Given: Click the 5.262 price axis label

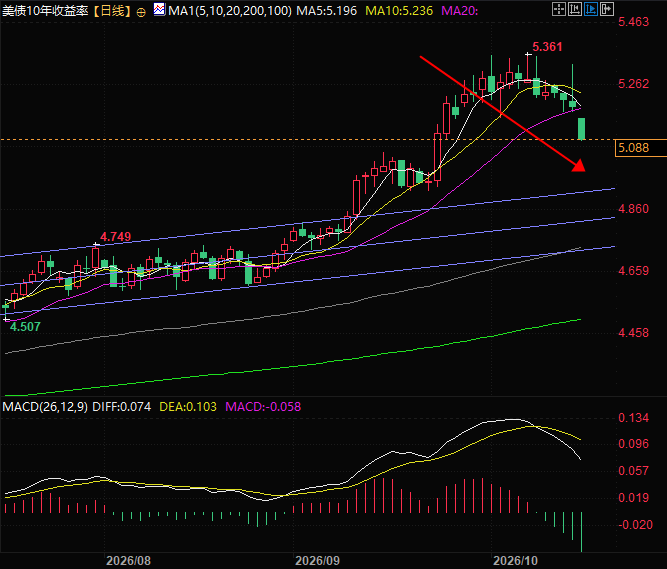Looking at the screenshot, I should click(634, 84).
